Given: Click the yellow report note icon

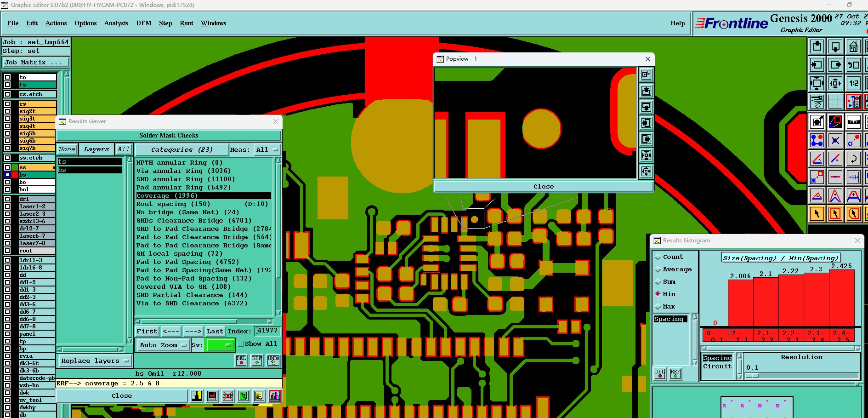Looking at the screenshot, I should click(x=259, y=396).
